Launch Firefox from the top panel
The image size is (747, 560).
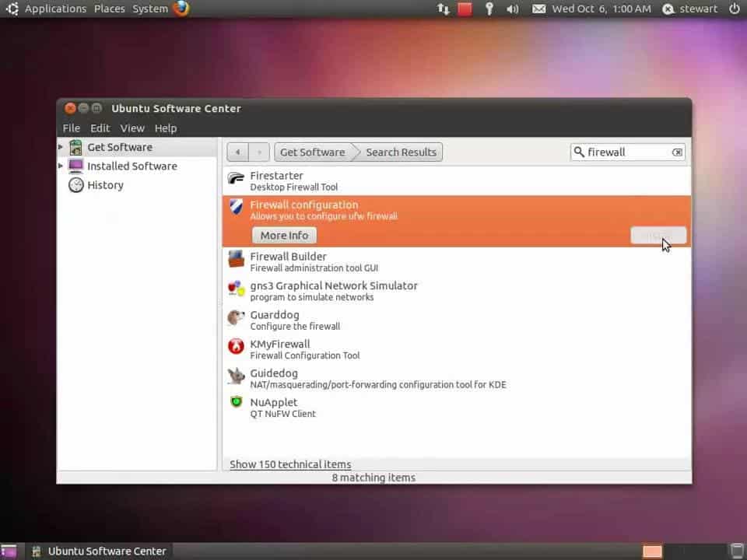pos(181,9)
